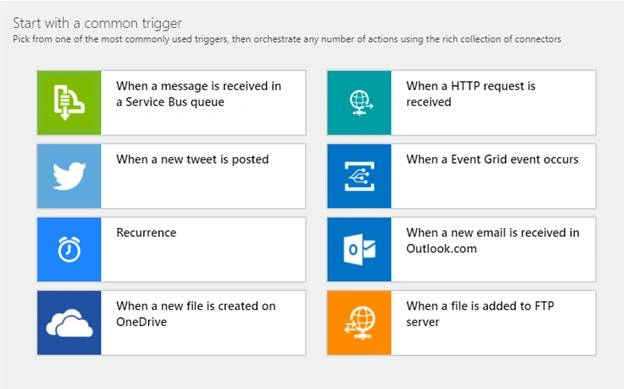Click the OneDrive cloud icon
The image size is (624, 389).
69,323
